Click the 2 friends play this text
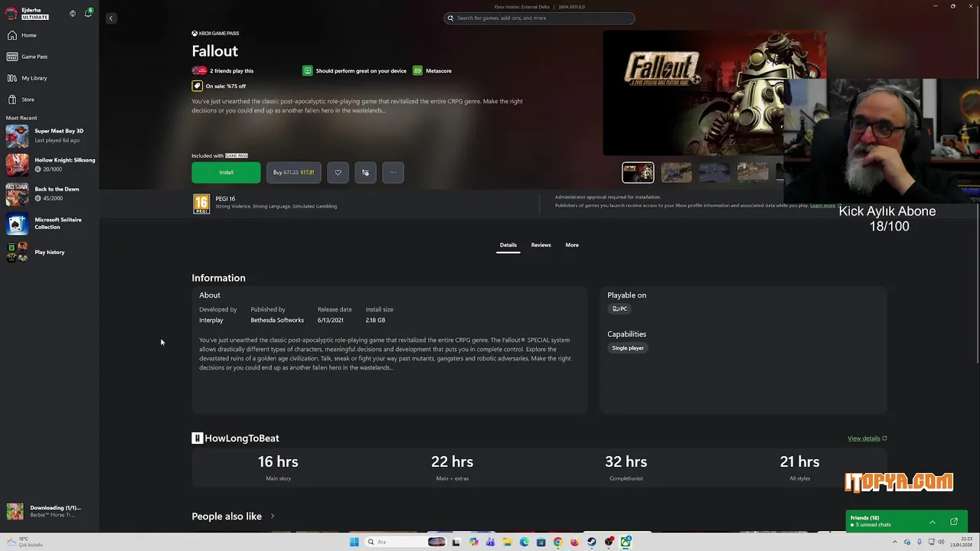Screen dimensions: 980x551 pos(231,70)
